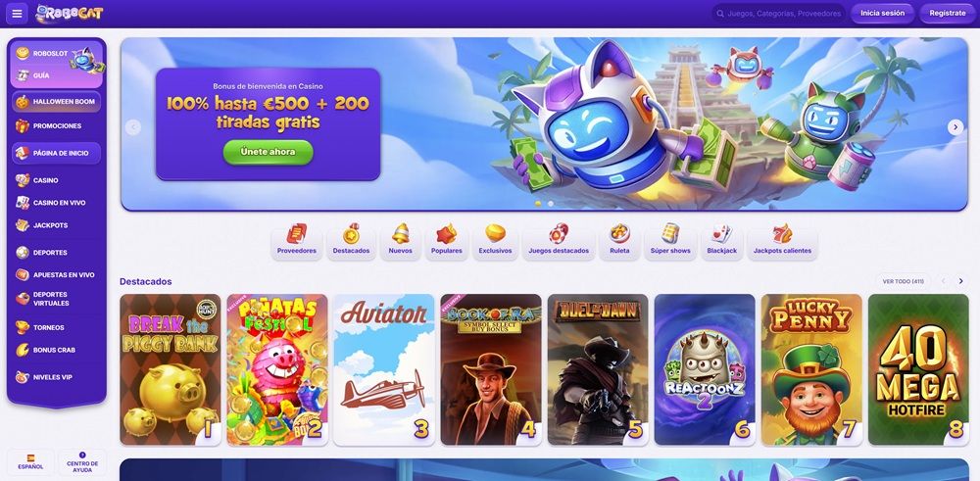
Task: Select the Súper shows category icon
Action: tap(670, 233)
